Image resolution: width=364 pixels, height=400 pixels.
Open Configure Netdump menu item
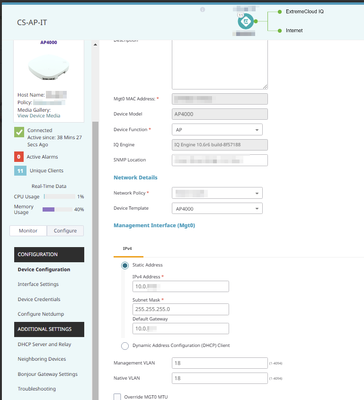click(41, 314)
